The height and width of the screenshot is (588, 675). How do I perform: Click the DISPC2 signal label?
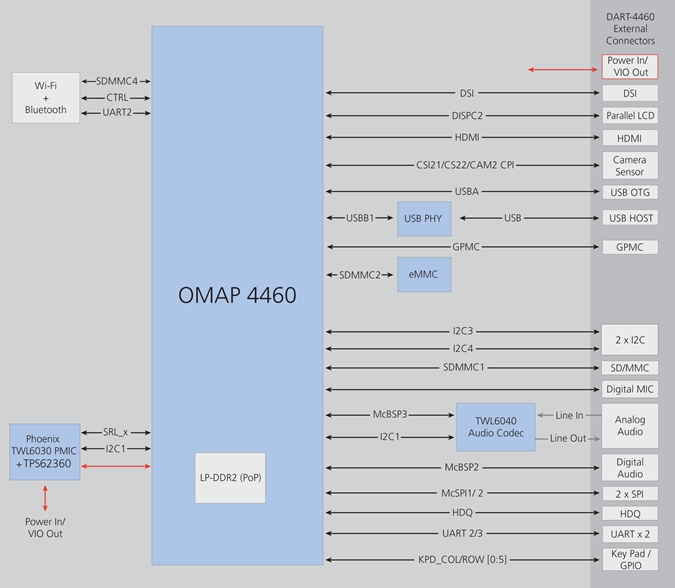click(467, 116)
